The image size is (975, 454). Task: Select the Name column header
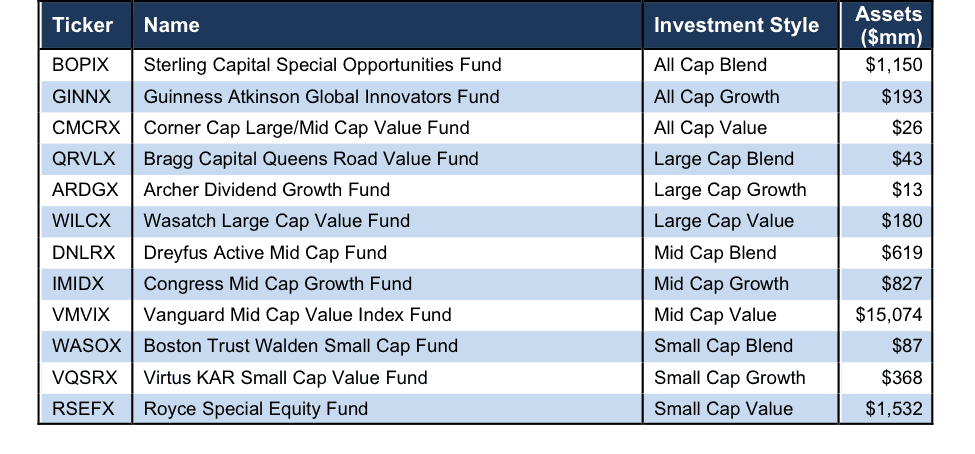[x=387, y=25]
